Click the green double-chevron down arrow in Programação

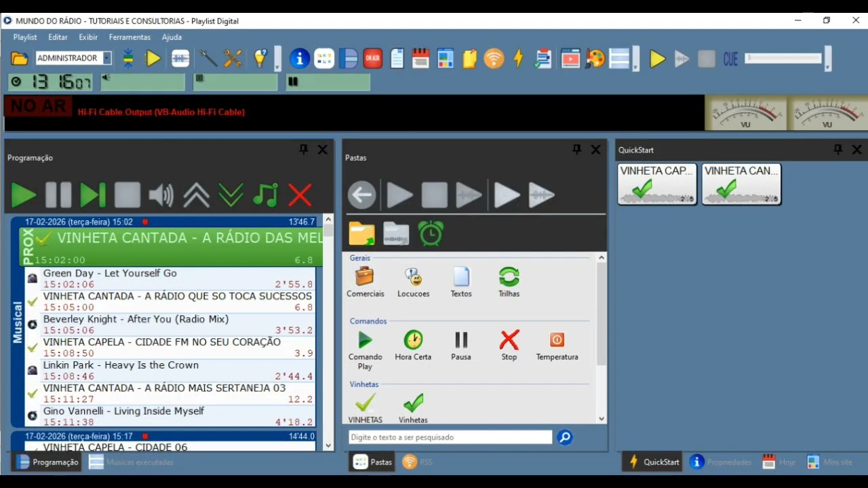point(231,195)
